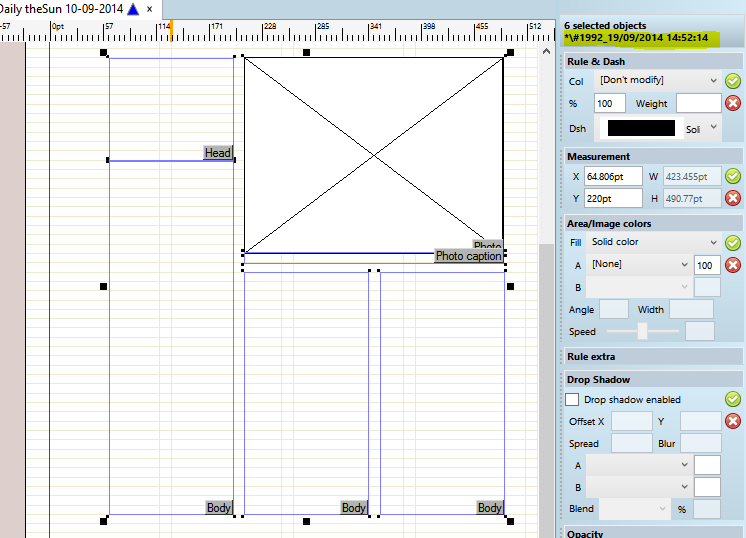
Task: Click the gradient Angle field
Action: (x=614, y=309)
